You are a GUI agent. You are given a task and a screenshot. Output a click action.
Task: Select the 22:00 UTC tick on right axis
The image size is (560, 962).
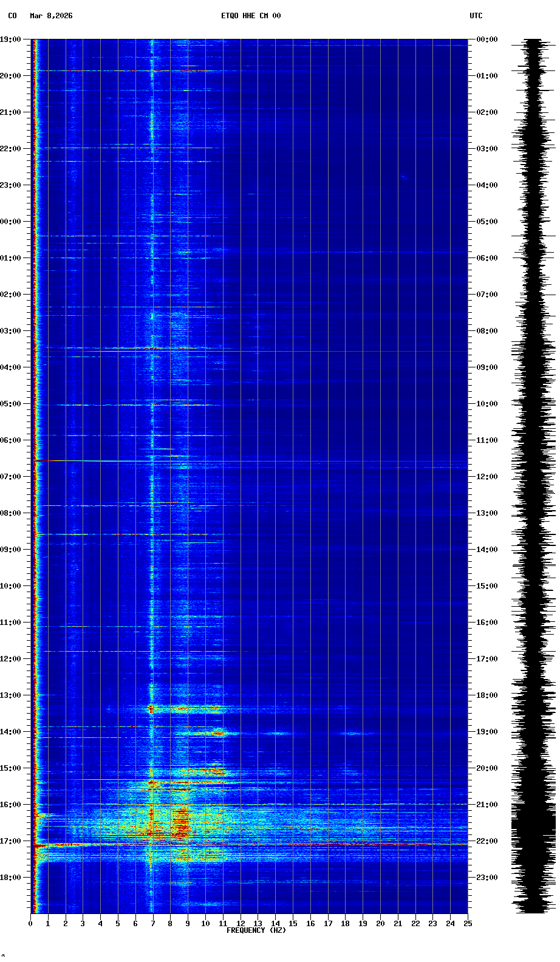(x=487, y=841)
